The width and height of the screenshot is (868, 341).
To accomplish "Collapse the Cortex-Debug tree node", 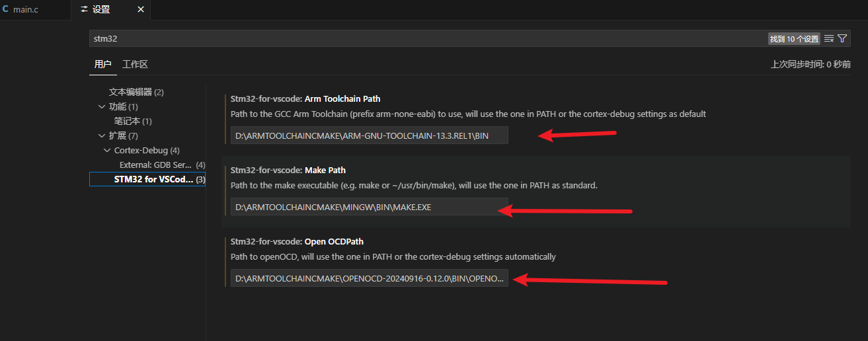I will pos(108,150).
